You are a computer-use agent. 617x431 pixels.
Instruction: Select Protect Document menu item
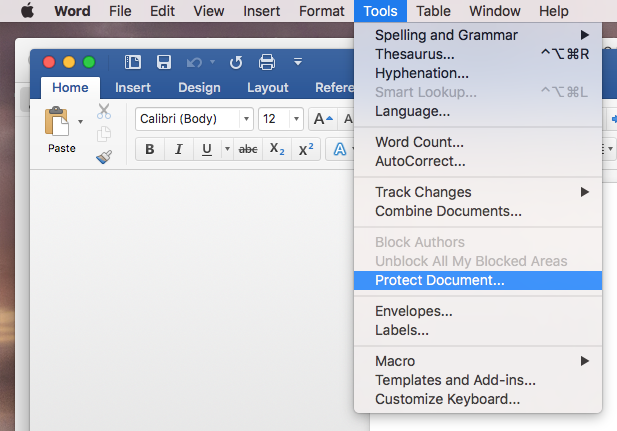pyautogui.click(x=478, y=280)
